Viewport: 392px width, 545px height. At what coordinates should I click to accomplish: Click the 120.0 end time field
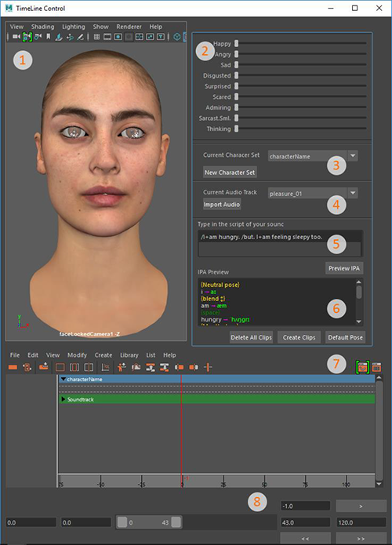(361, 522)
